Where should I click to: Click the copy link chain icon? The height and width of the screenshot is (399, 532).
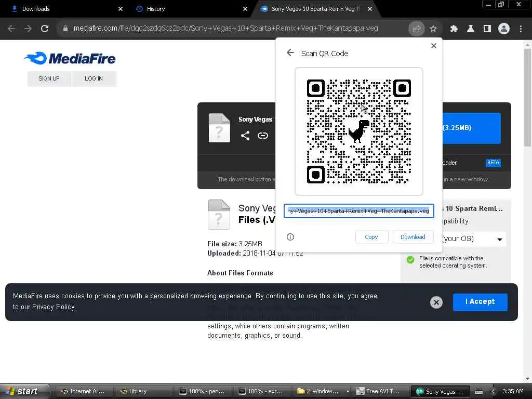(262, 136)
